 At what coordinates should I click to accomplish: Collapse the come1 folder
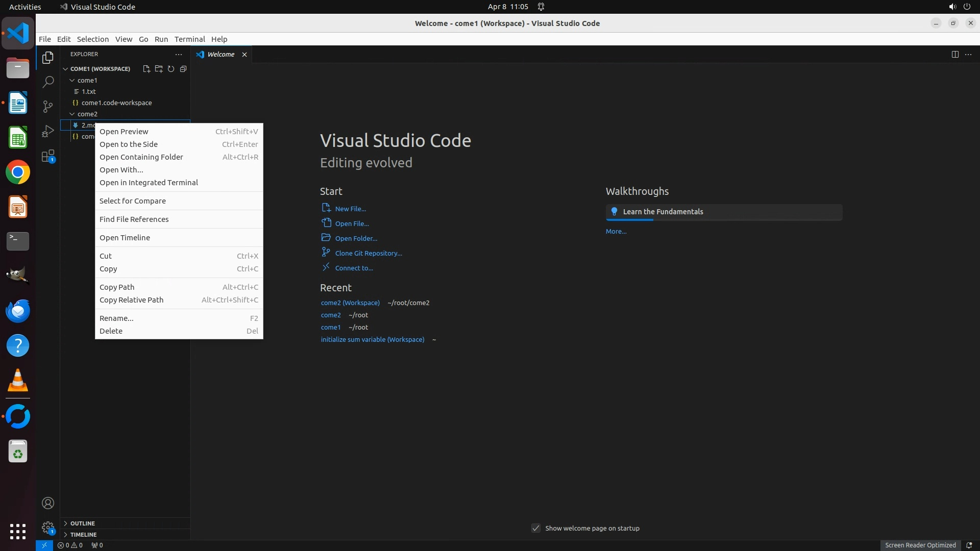87,80
